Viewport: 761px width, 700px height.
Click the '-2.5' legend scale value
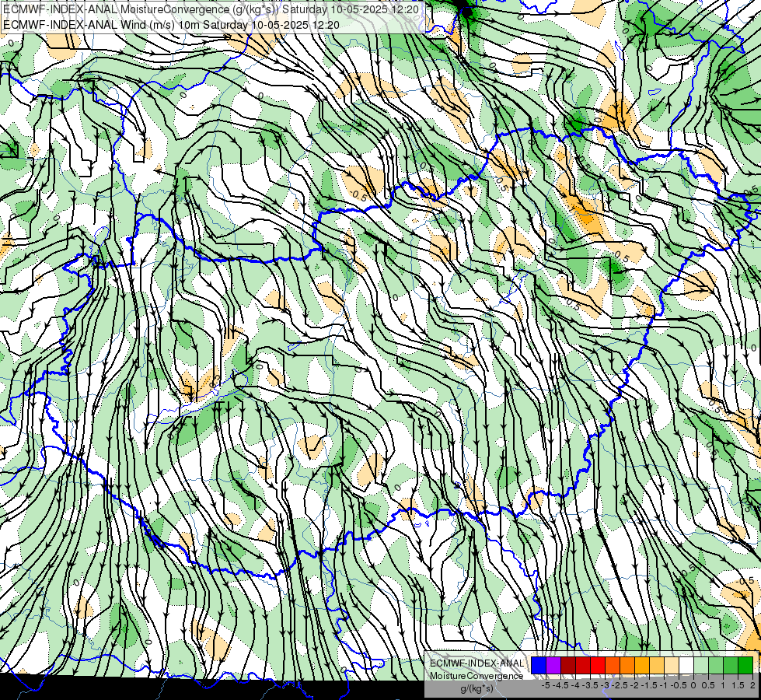(x=620, y=685)
